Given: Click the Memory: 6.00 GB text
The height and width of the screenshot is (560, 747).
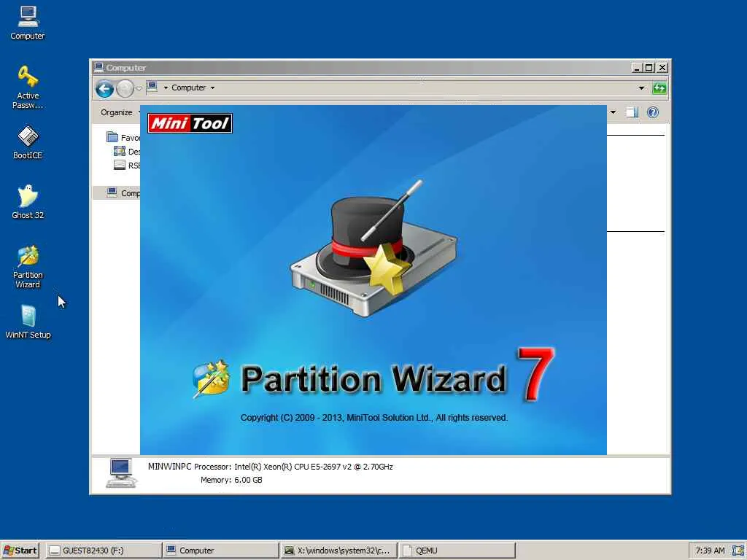Looking at the screenshot, I should [231, 480].
